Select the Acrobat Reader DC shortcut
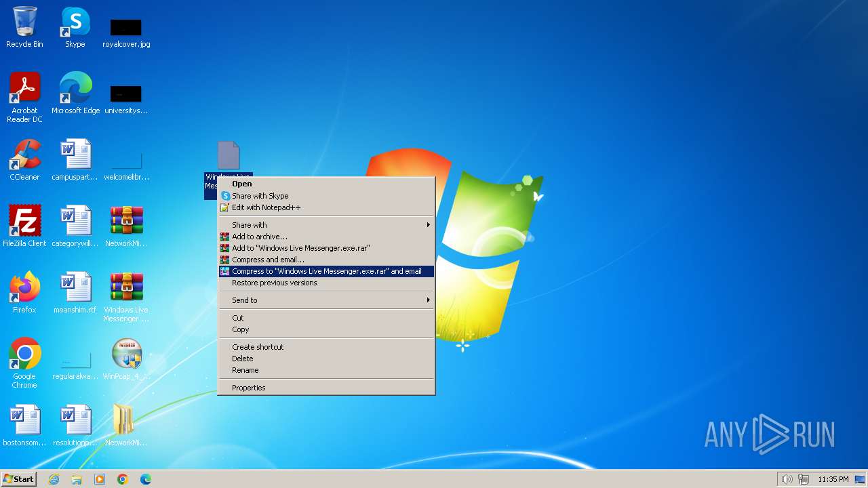868x488 pixels. [24, 98]
